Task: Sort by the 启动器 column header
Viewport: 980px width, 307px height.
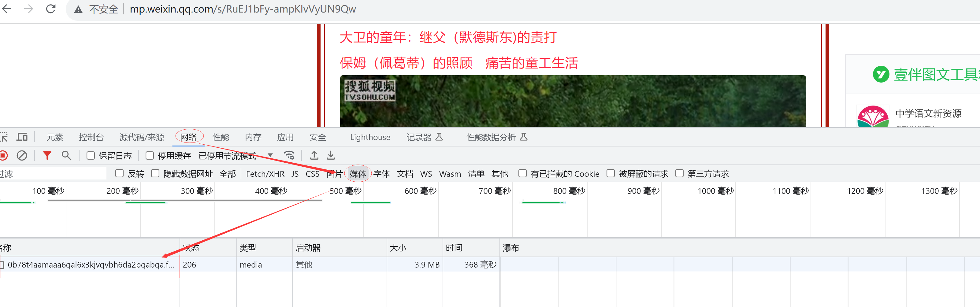Action: (340, 248)
